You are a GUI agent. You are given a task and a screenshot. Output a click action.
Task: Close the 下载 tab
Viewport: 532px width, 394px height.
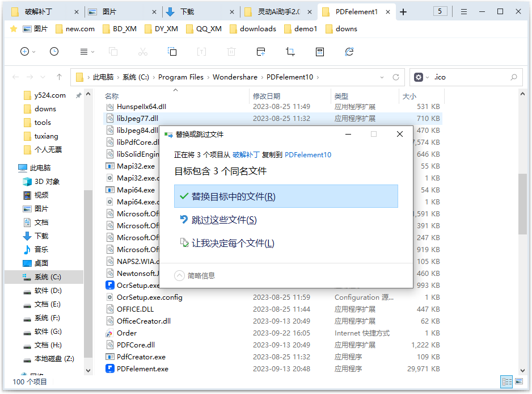[x=232, y=12]
